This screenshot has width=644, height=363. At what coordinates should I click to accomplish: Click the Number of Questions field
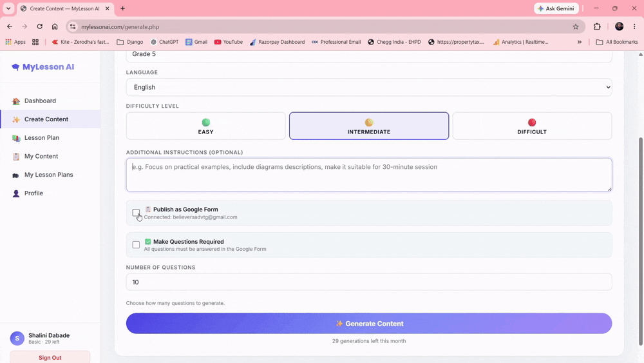coord(369,282)
